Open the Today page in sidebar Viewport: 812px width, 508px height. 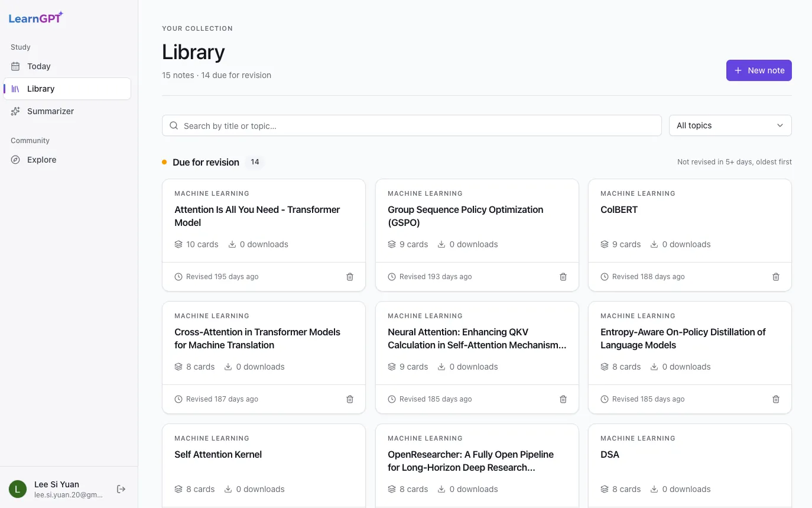point(67,66)
